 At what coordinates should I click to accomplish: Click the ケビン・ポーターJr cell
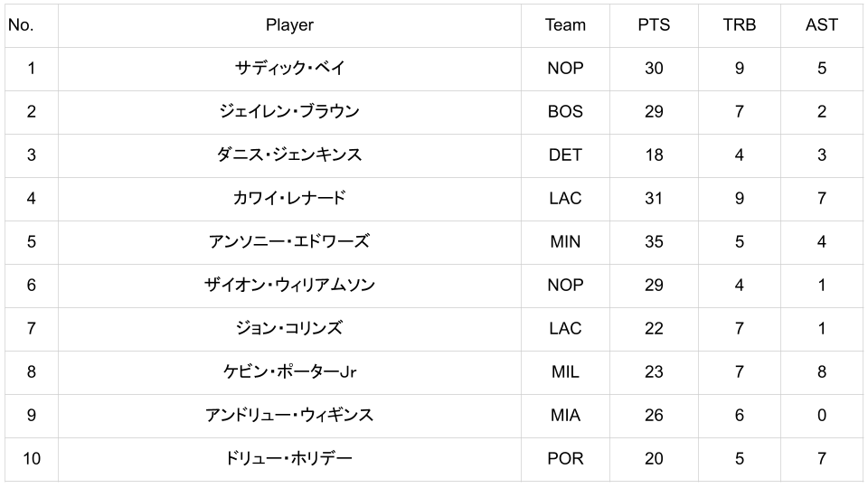coord(289,372)
